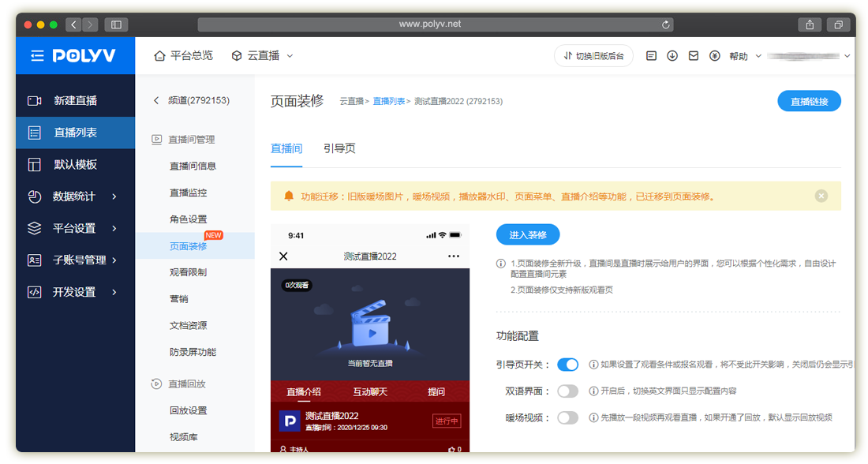Click the 直播链接 button
Image resolution: width=868 pixels, height=464 pixels.
pos(809,101)
